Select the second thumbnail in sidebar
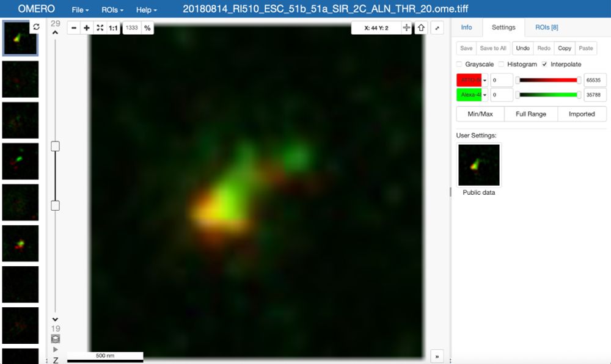611x364 pixels. click(x=20, y=79)
